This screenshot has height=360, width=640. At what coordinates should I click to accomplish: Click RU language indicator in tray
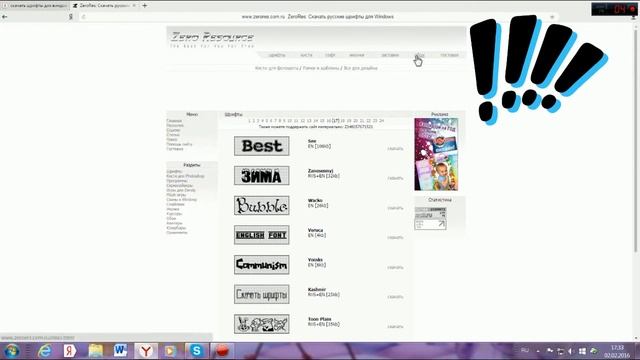coord(525,351)
